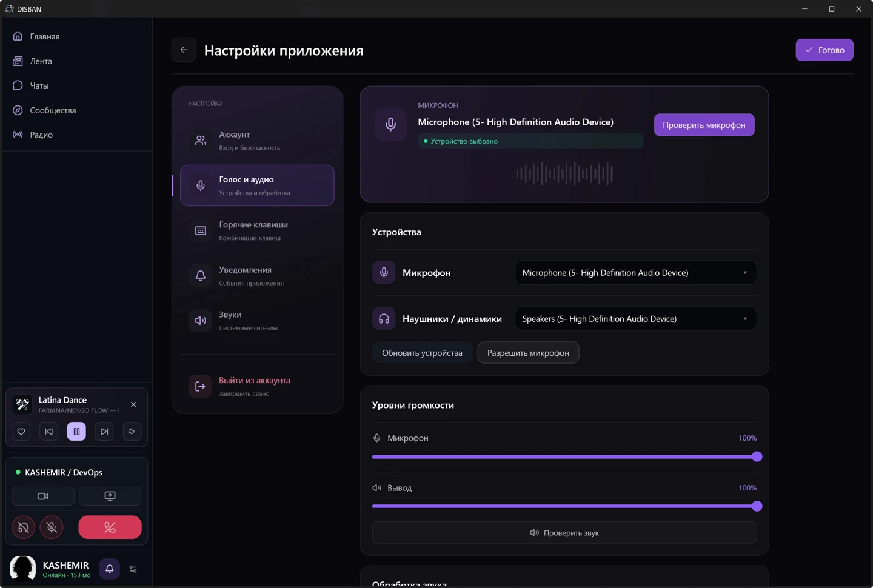Image resolution: width=873 pixels, height=588 pixels.
Task: Like the Latina Dance track
Action: (x=21, y=432)
